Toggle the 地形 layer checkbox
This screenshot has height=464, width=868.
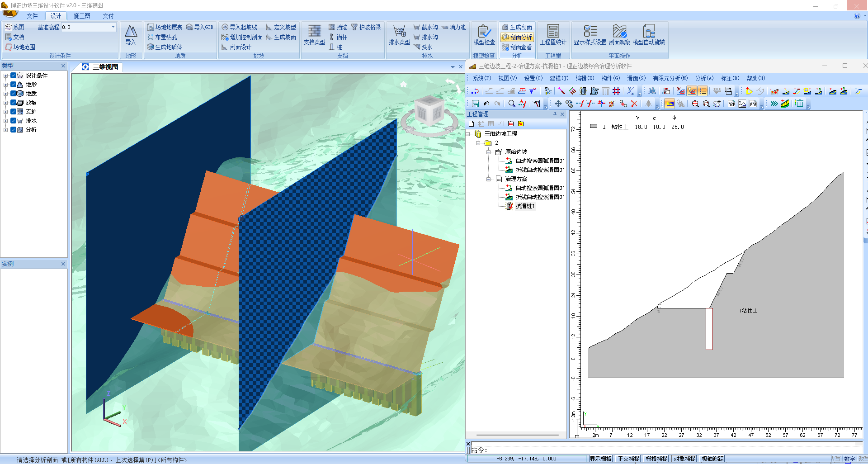(14, 85)
